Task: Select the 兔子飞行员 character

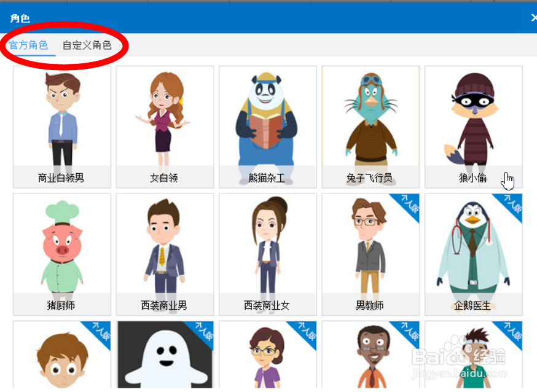Action: [x=370, y=127]
